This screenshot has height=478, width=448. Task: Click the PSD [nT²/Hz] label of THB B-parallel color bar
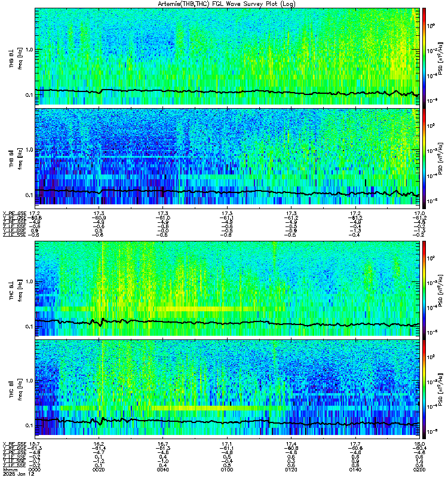441,158
